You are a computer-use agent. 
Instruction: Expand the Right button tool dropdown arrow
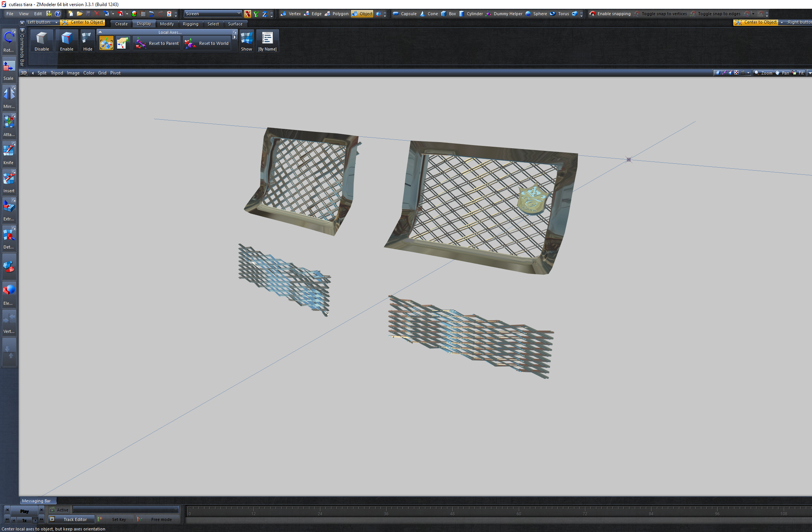pos(782,22)
